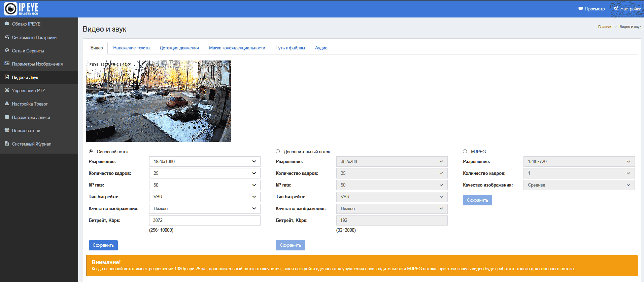Screen dimensions: 644x282
Task: Open MJPEG Качество изображения dropdown showing Среднее
Action: pos(579,185)
